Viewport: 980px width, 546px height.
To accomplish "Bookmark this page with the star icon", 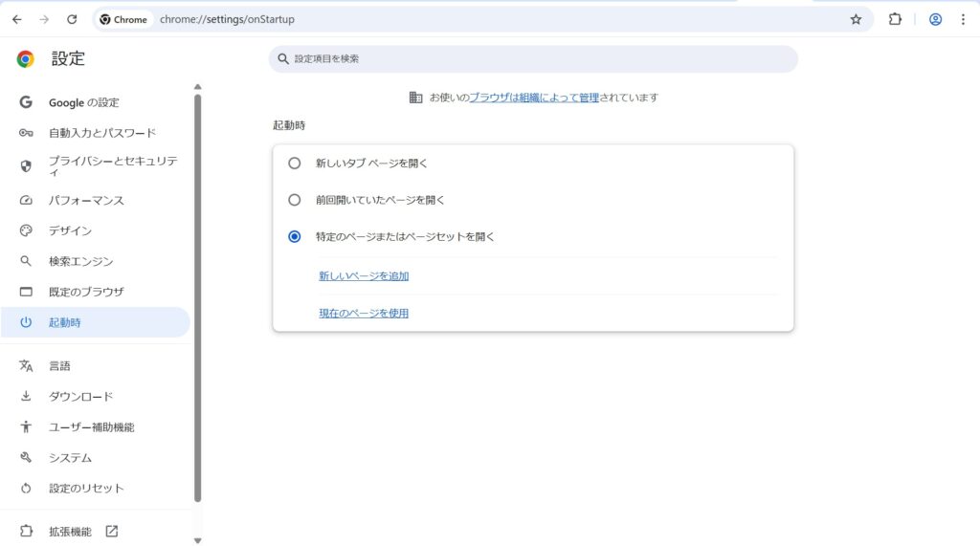I will click(856, 19).
